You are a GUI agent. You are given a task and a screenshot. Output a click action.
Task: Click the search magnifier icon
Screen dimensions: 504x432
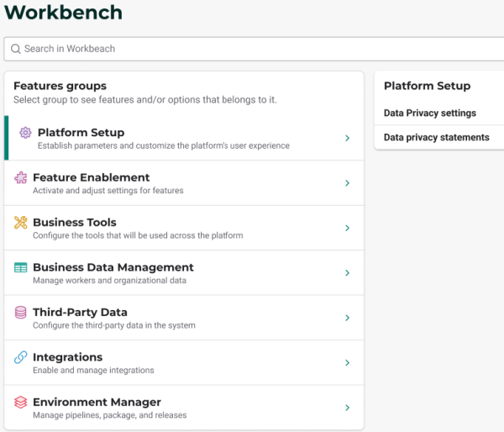(15, 49)
